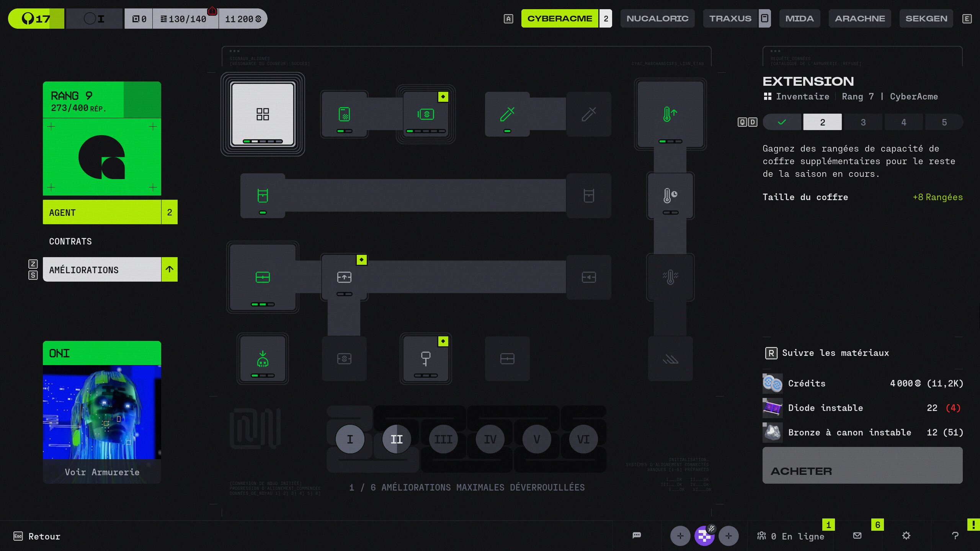The height and width of the screenshot is (551, 980).
Task: Click the help question mark icon
Action: click(955, 535)
